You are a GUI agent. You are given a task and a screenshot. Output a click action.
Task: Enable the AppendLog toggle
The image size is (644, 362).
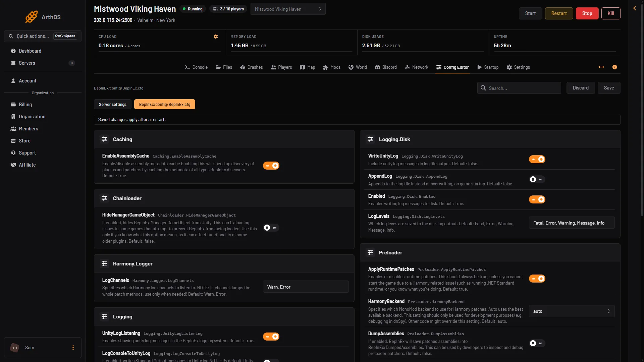tap(537, 179)
